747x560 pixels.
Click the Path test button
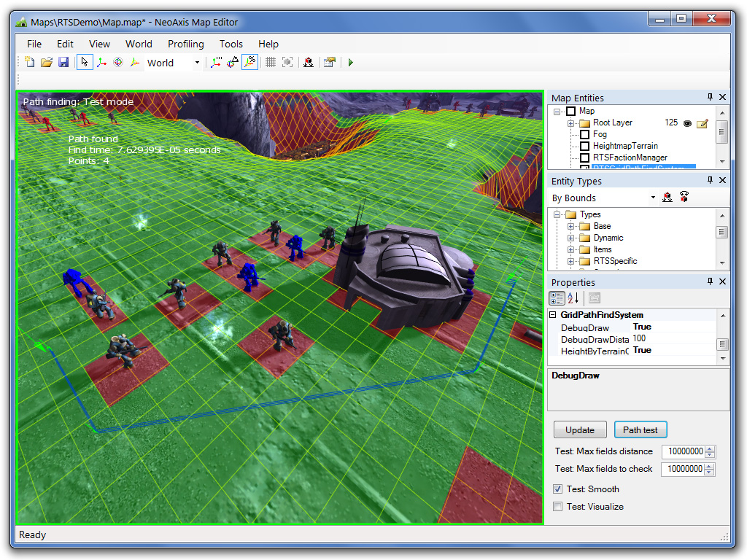coord(640,430)
